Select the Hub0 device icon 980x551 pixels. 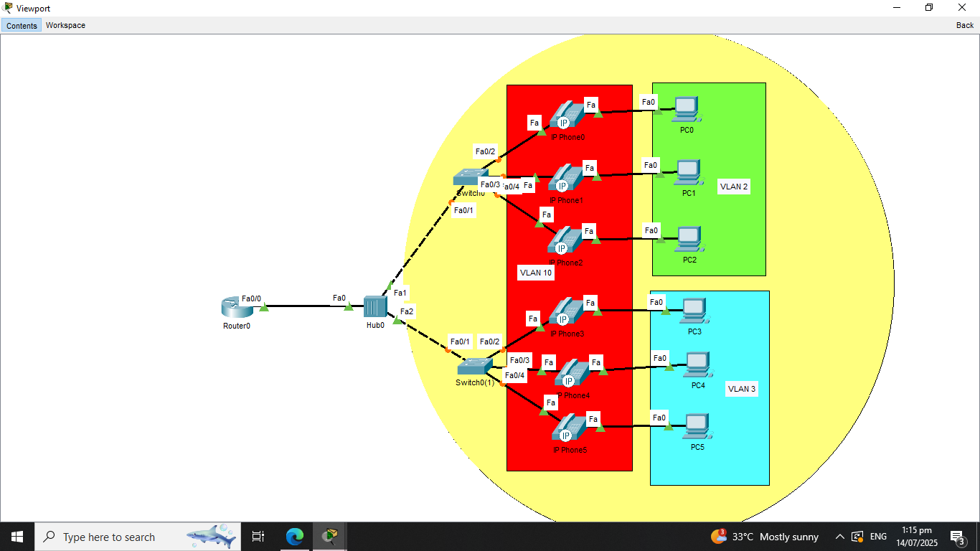[x=374, y=306]
